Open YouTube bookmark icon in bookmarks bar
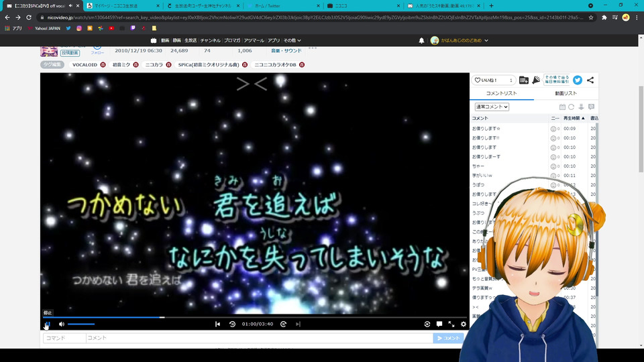Screen dimensions: 644x362 coord(111,28)
